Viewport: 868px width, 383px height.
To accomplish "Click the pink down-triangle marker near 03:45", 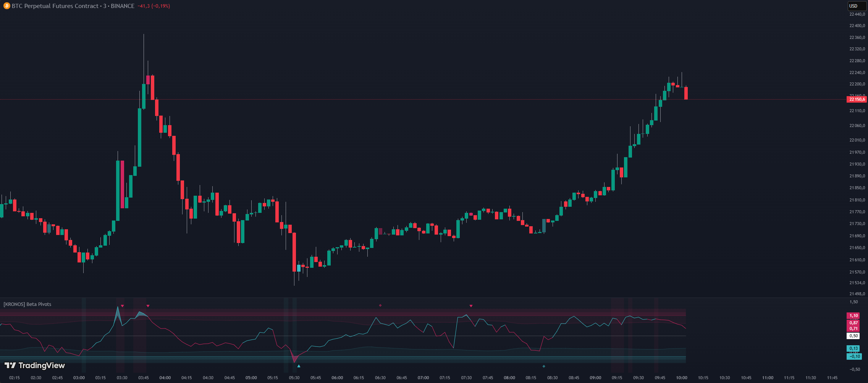I will (148, 306).
